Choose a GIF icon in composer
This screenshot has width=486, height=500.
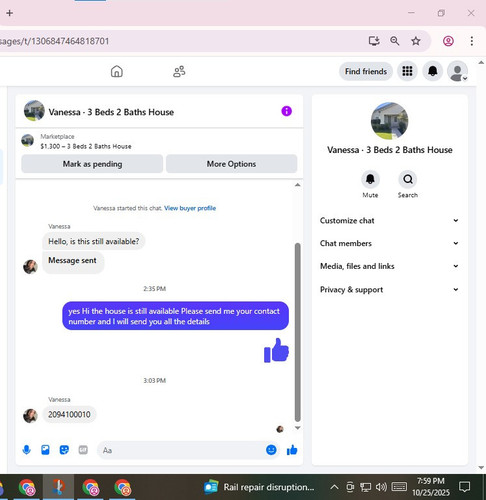(x=83, y=450)
